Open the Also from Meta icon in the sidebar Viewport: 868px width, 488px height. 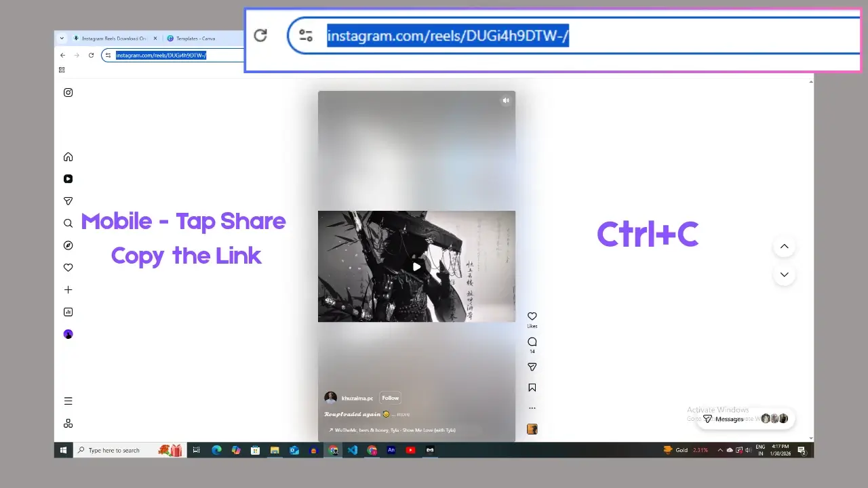tap(68, 424)
